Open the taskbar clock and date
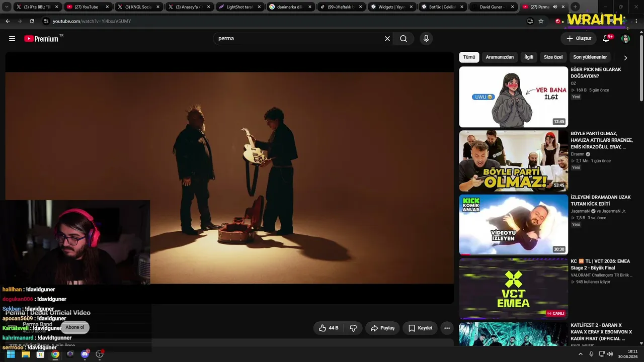Viewport: 644px width, 362px height. click(628, 354)
